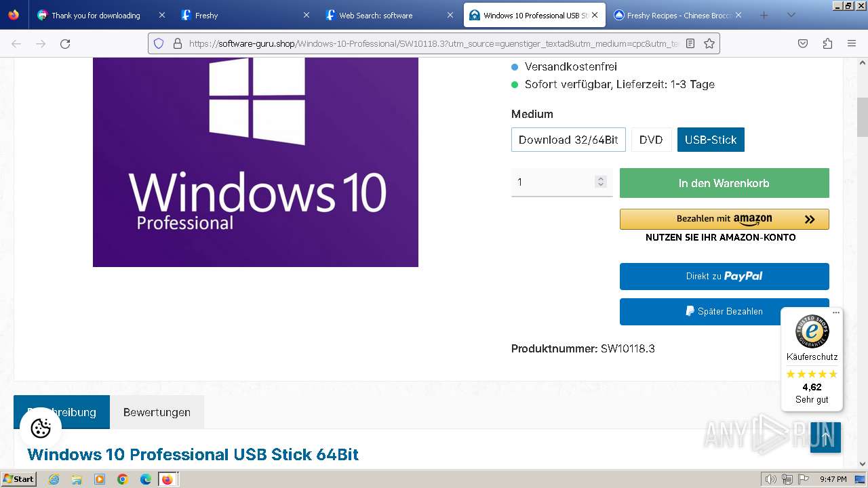Image resolution: width=868 pixels, height=488 pixels.
Task: Click the address bar URL field
Action: 434,43
